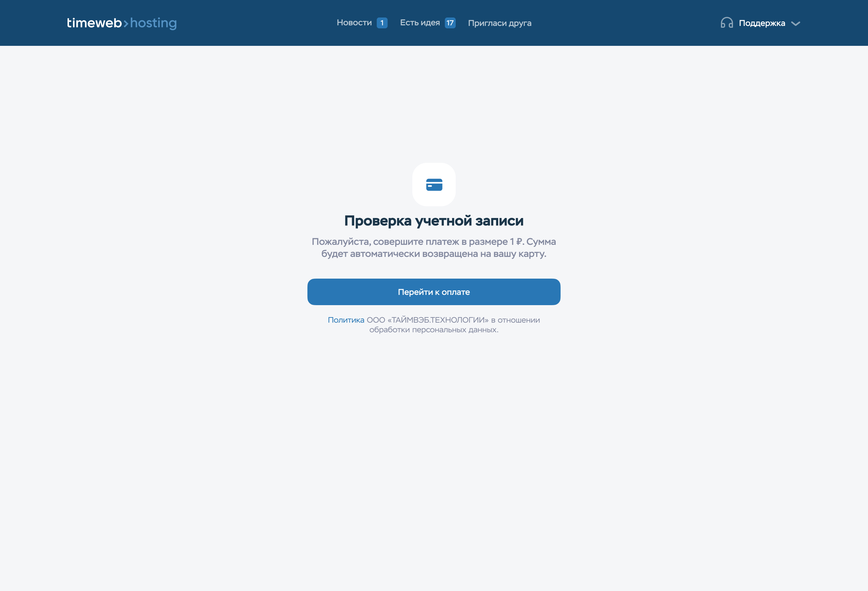The width and height of the screenshot is (868, 591).
Task: Expand the Поддержка dropdown chevron
Action: tap(796, 24)
